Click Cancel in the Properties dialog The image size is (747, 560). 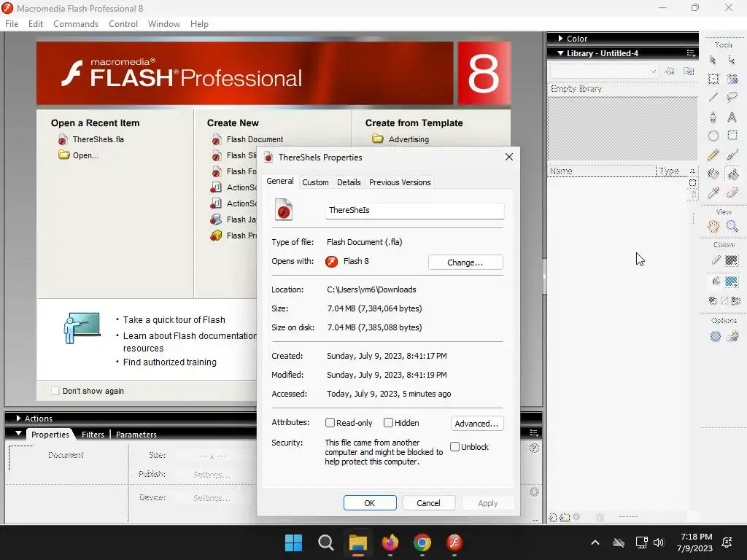429,503
